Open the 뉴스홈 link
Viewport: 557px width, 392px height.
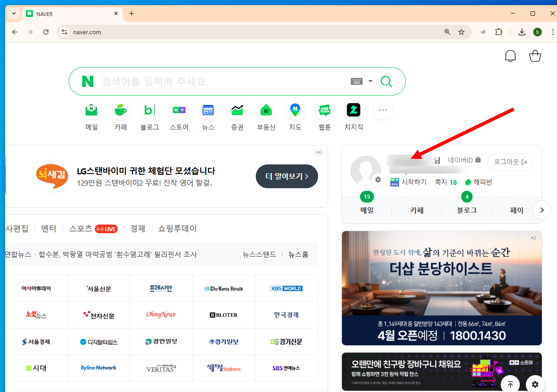point(299,254)
